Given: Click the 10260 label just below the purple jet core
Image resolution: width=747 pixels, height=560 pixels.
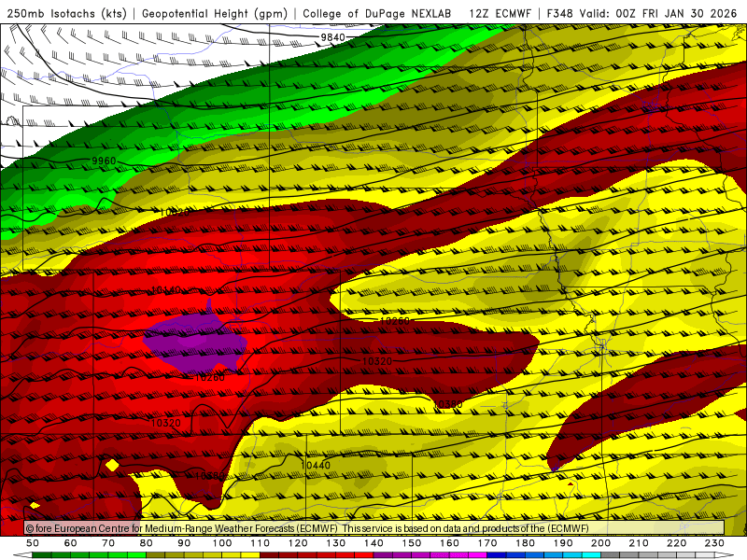Looking at the screenshot, I should pyautogui.click(x=209, y=377).
